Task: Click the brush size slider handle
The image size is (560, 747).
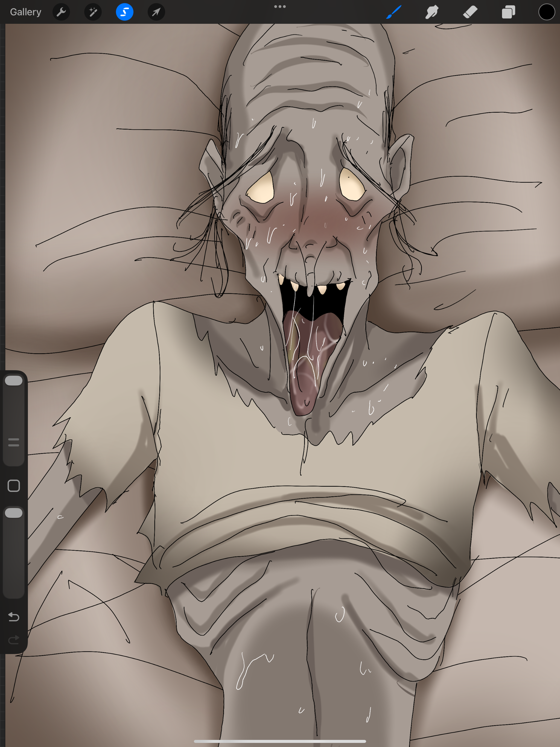Action: tap(14, 381)
